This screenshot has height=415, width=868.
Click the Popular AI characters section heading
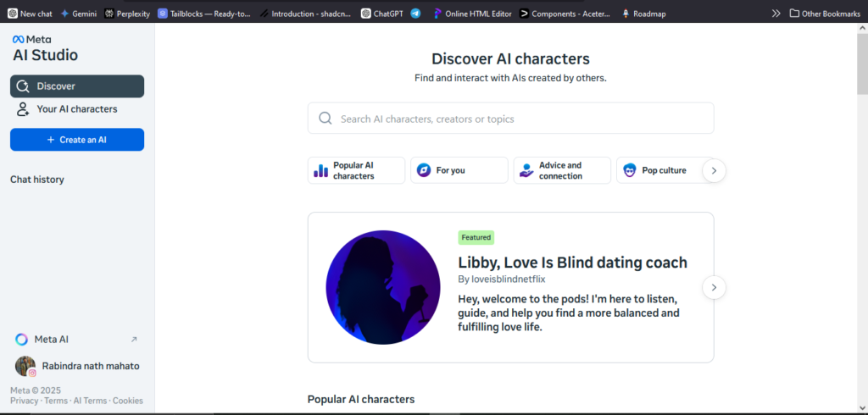361,399
